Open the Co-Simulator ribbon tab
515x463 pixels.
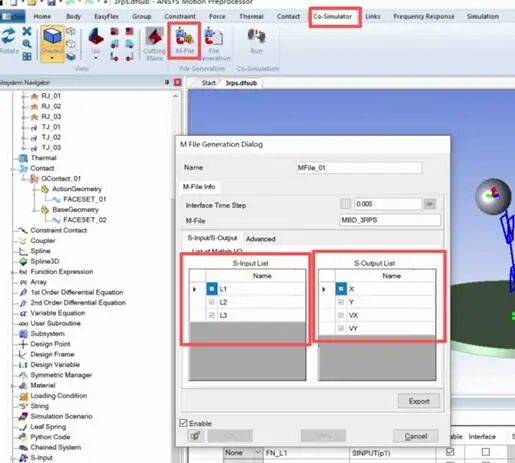pyautogui.click(x=332, y=16)
